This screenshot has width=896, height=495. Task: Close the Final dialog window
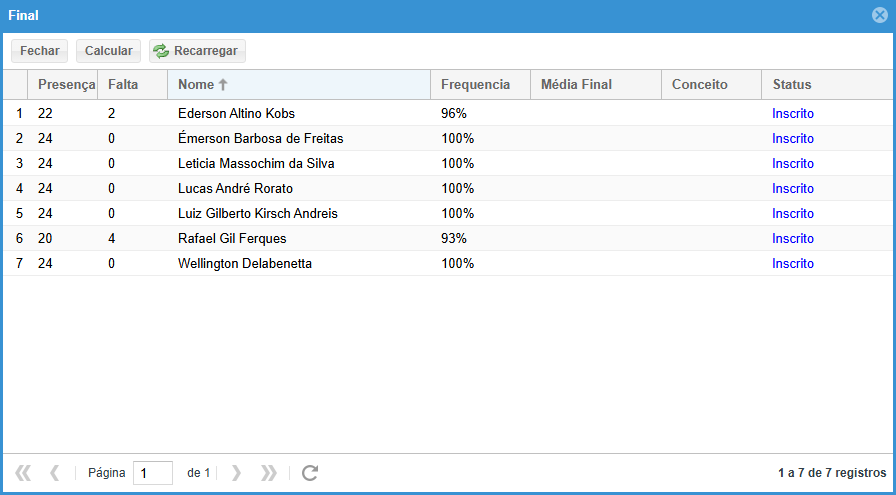880,16
